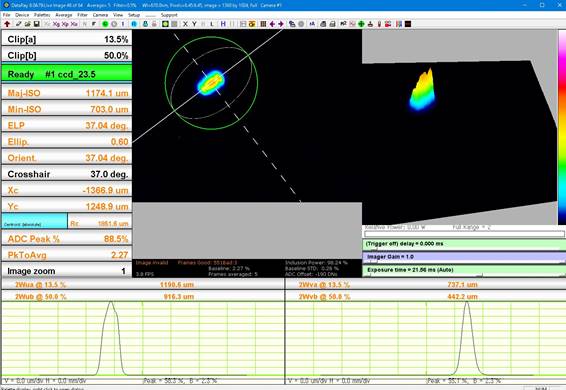Toggle the Xg centroid toolbar button
This screenshot has width=566, height=390.
tap(56, 24)
